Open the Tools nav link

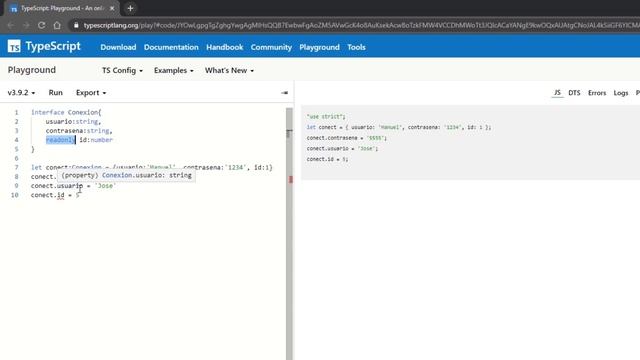[x=356, y=47]
